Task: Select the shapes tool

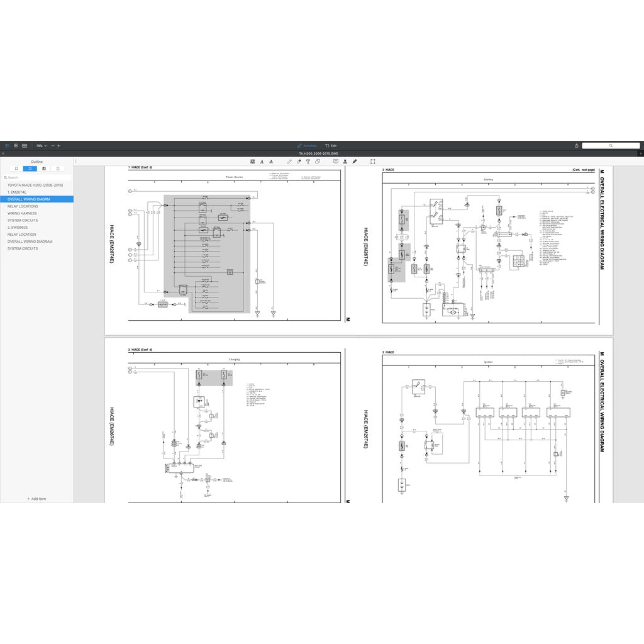Action: [x=318, y=162]
